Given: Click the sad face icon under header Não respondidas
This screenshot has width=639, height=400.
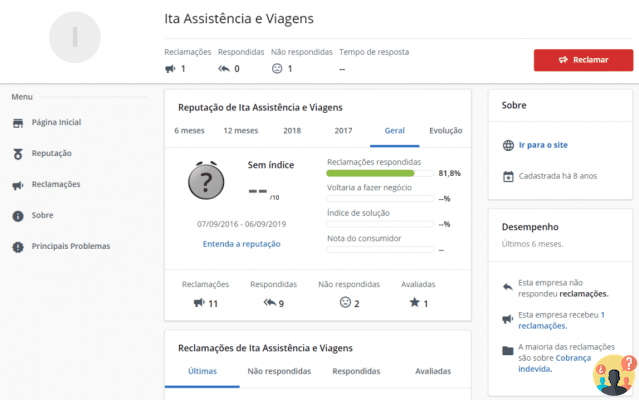Looking at the screenshot, I should coord(277,68).
